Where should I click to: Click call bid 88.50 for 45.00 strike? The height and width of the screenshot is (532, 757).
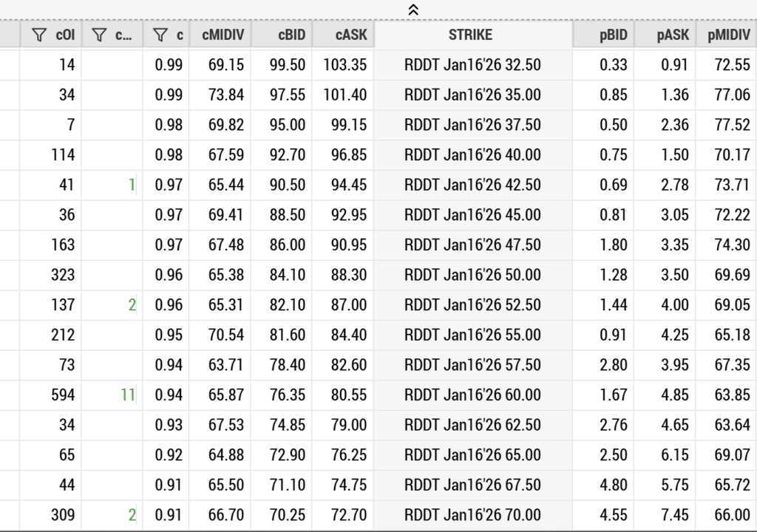(x=288, y=214)
